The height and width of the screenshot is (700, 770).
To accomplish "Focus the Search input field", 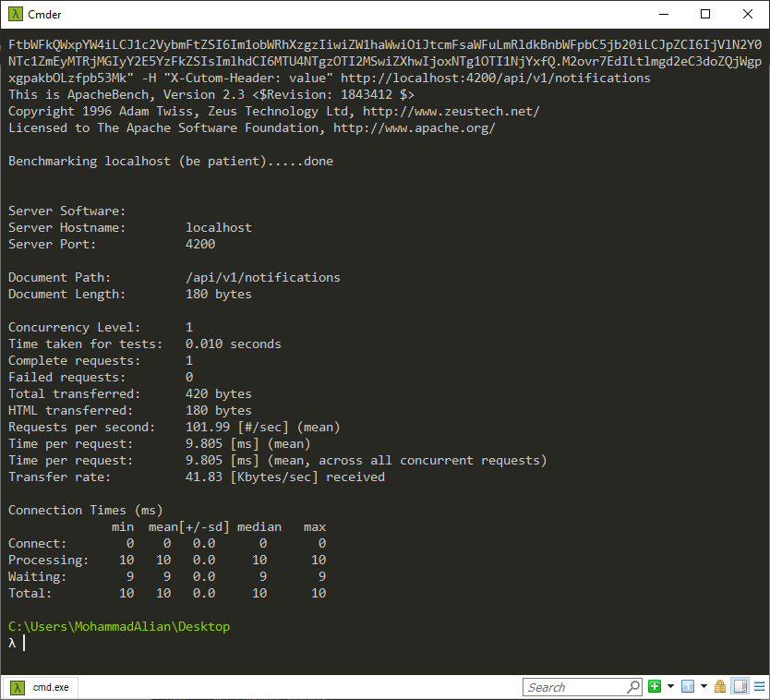I will tap(574, 687).
